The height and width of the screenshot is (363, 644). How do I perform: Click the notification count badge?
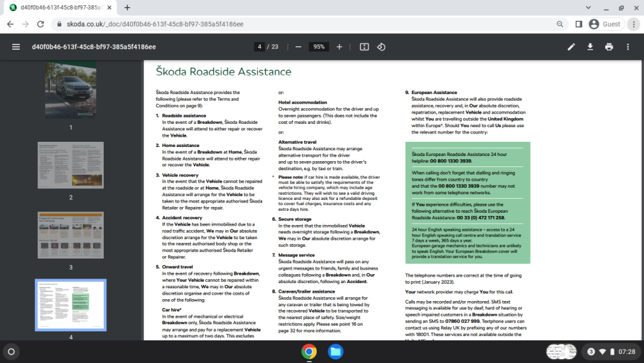coord(591,352)
